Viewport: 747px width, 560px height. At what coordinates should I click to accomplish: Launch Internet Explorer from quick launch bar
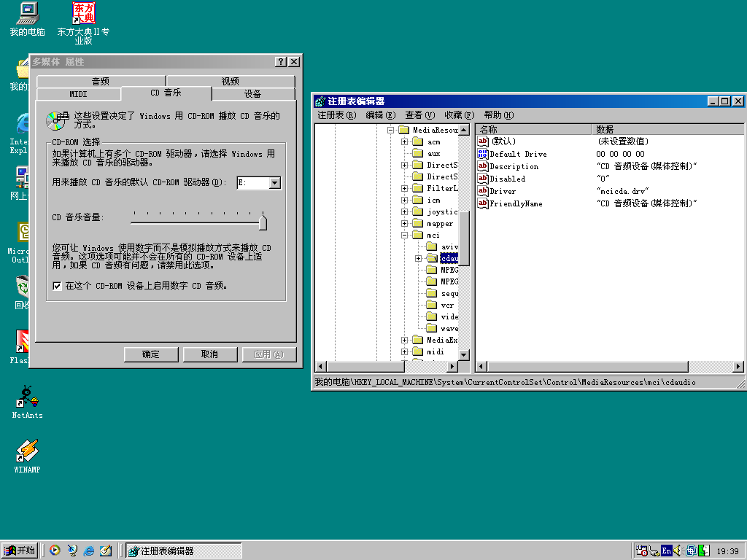click(89, 551)
